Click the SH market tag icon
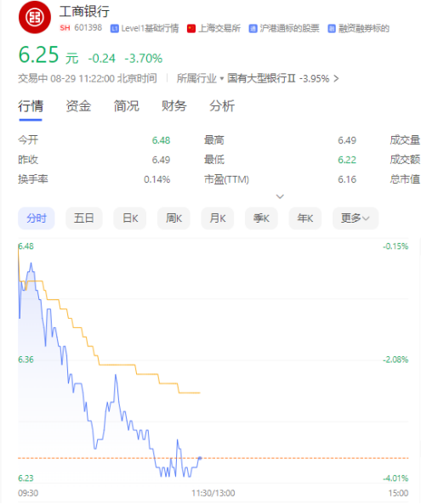Screen dimensions: 421x504 (65, 28)
